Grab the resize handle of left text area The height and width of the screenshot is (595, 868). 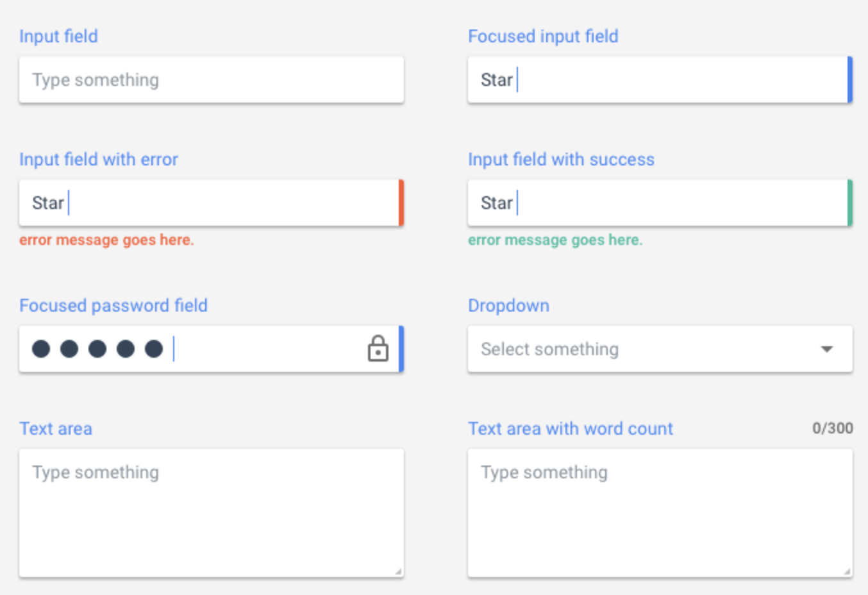398,571
